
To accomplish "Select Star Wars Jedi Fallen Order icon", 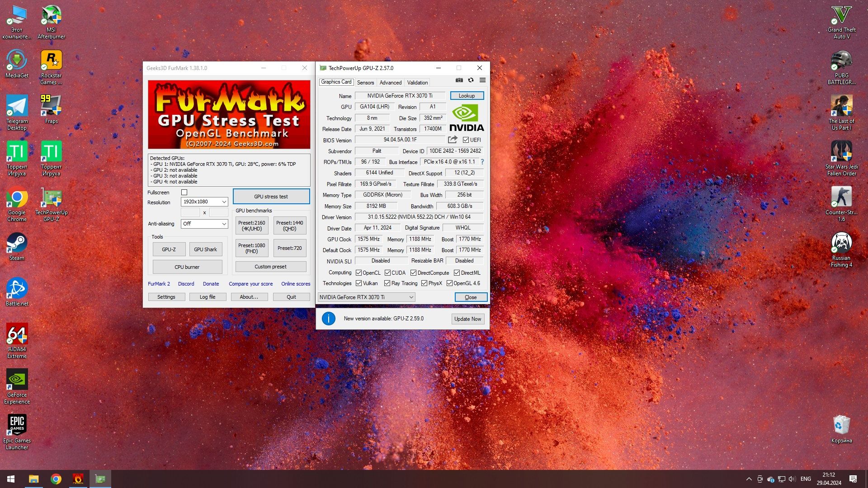I will click(x=841, y=158).
